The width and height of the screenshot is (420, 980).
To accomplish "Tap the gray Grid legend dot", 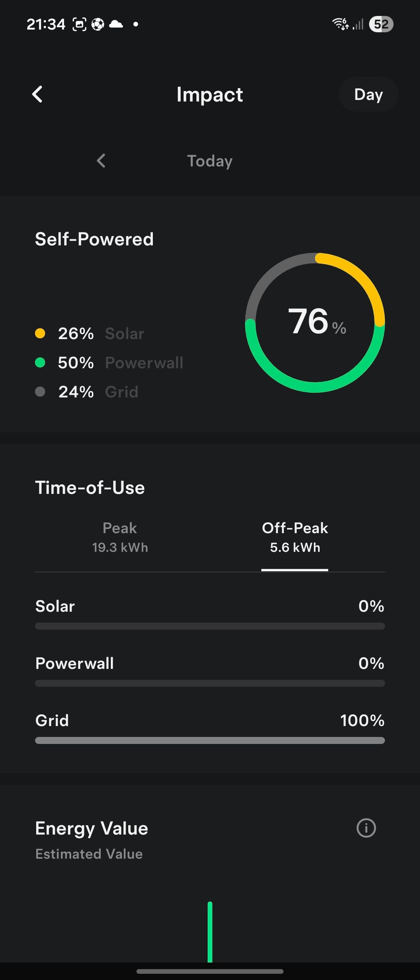I will point(40,392).
